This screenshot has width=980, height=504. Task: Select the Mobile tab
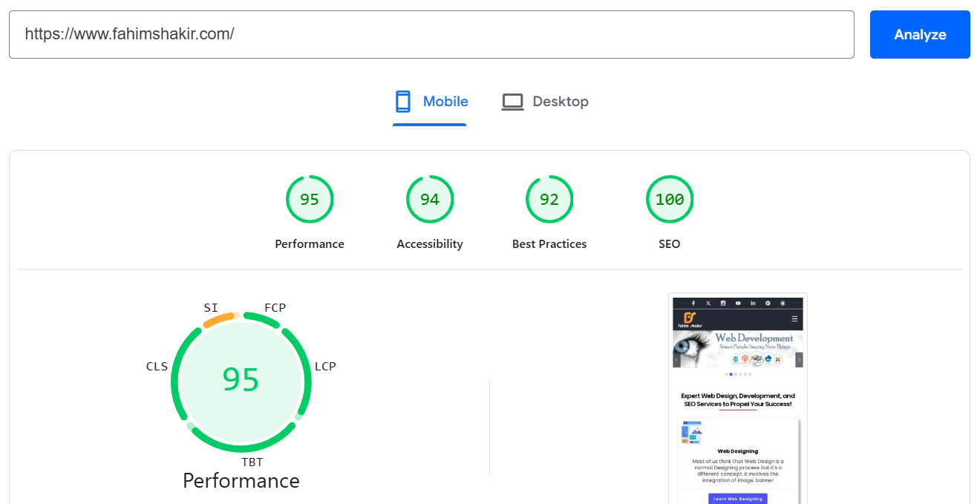(x=431, y=101)
